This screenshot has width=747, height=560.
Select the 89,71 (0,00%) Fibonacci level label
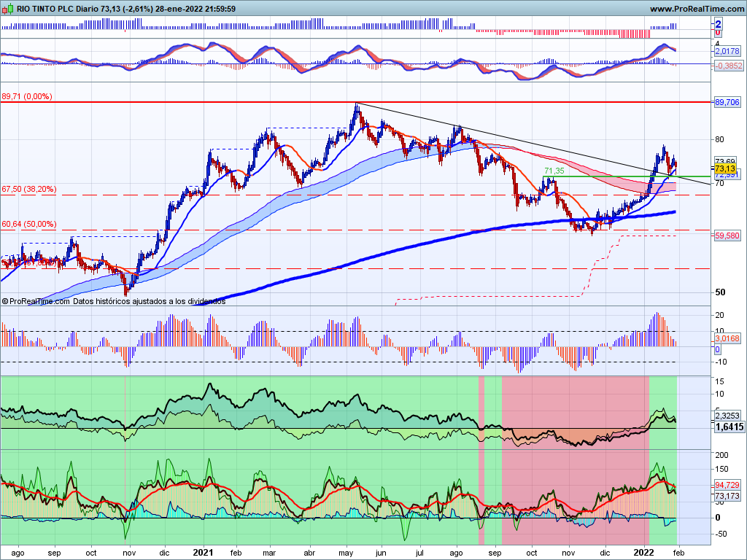coord(27,96)
